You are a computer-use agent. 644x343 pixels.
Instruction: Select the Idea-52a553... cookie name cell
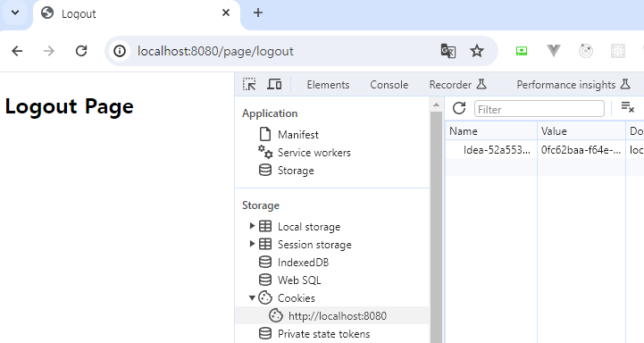point(491,150)
